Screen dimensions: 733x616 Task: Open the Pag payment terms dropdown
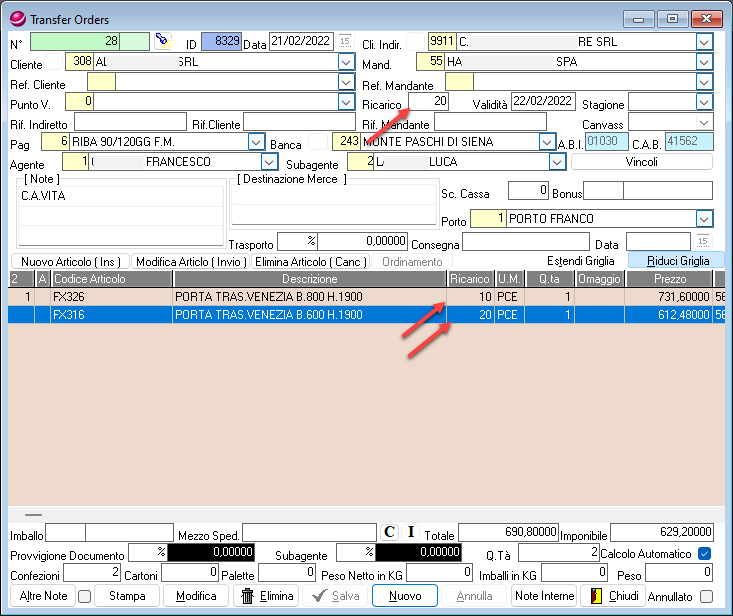click(256, 142)
